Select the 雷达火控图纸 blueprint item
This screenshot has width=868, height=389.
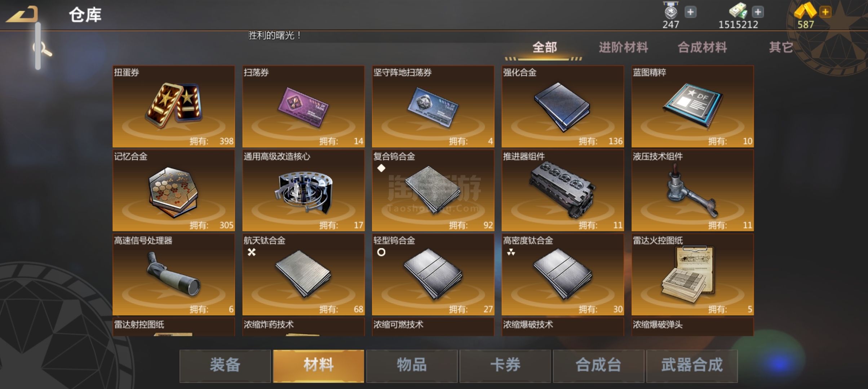pos(692,274)
